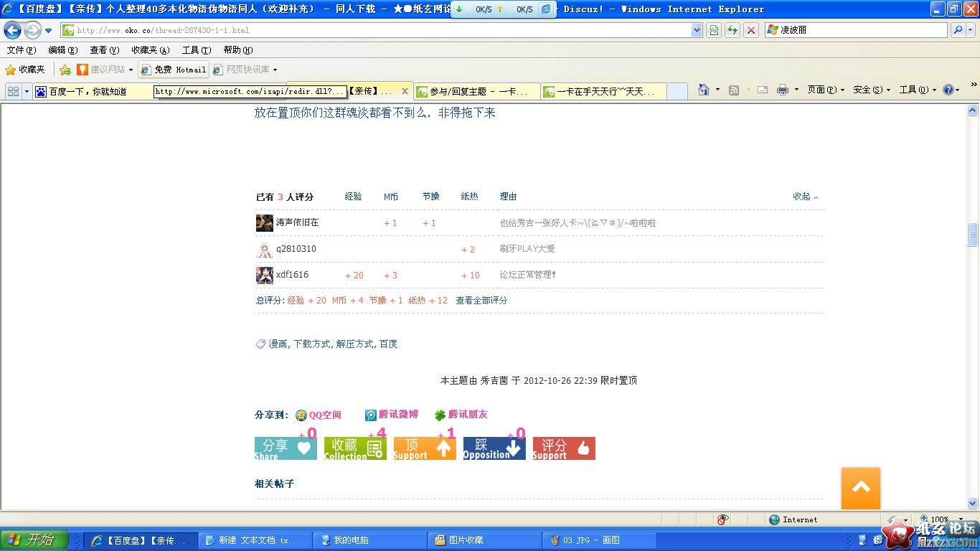Collapse the ratings list with 收起
This screenshot has width=980, height=551.
(805, 197)
